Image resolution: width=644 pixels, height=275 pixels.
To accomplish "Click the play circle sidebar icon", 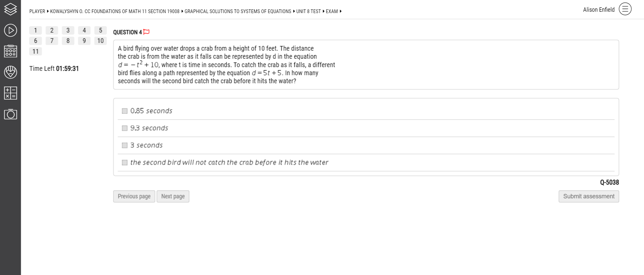I will pyautogui.click(x=10, y=30).
